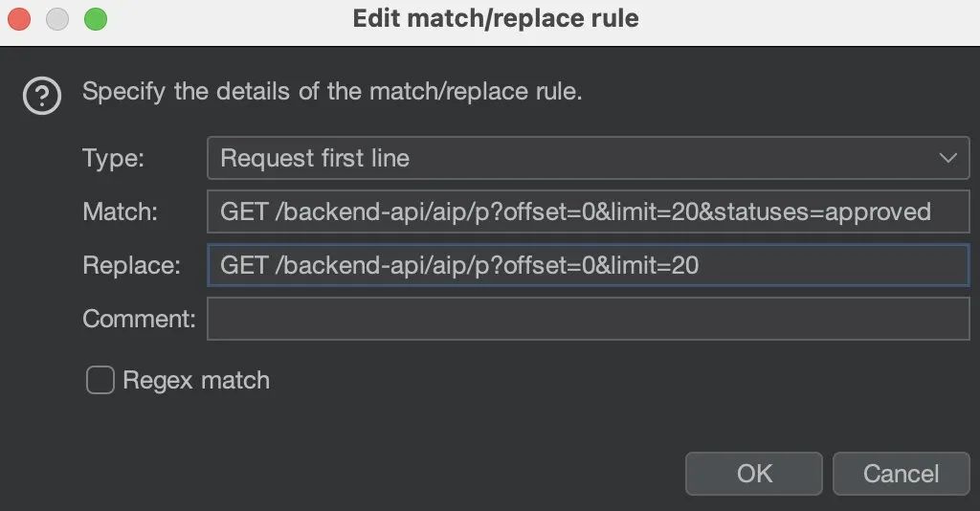The height and width of the screenshot is (511, 980).
Task: Click the 'Edit match/replace rule' title bar
Action: point(495,18)
